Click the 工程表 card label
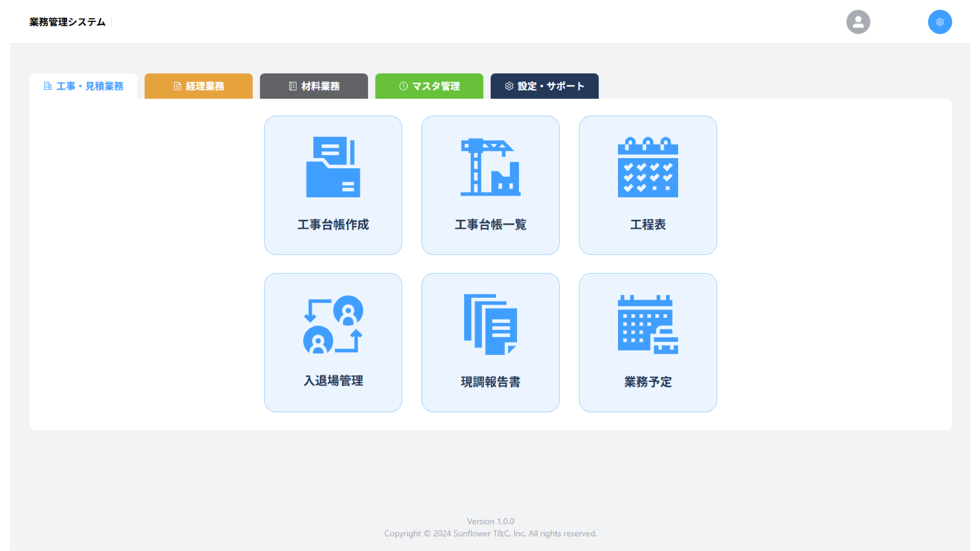This screenshot has height=551, width=980. (648, 224)
